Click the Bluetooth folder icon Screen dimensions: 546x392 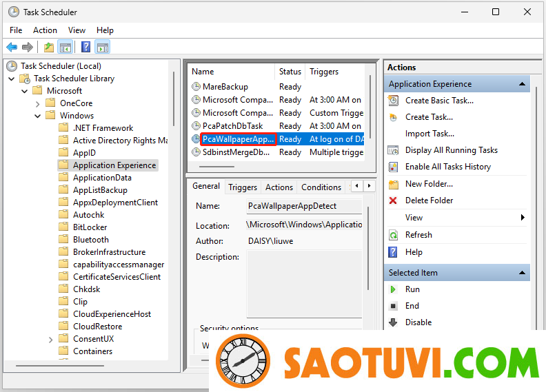[63, 240]
